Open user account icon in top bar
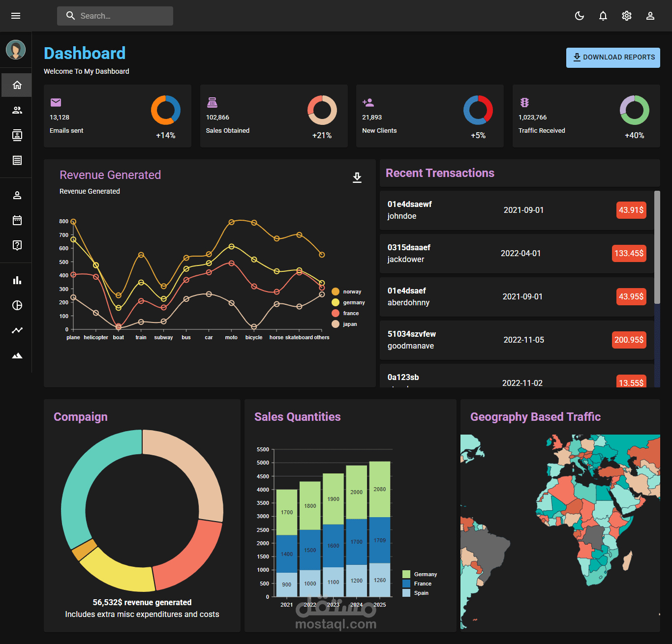This screenshot has height=644, width=672. pyautogui.click(x=650, y=16)
